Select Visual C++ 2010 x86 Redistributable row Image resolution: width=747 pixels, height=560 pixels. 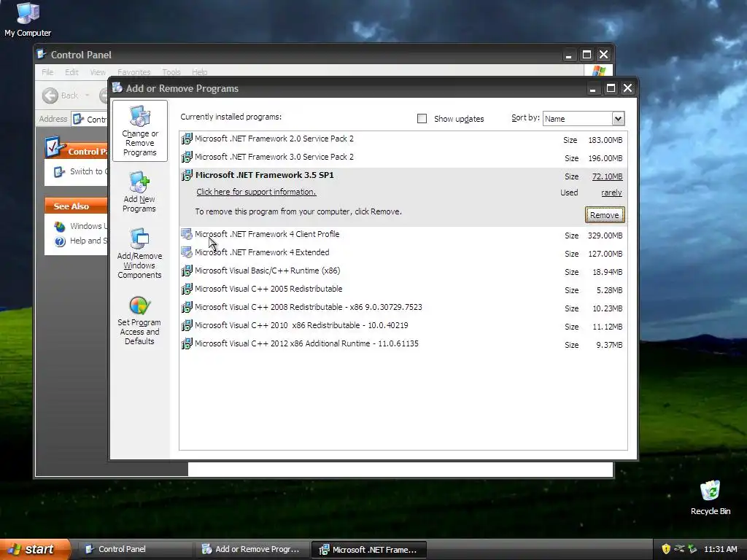403,326
